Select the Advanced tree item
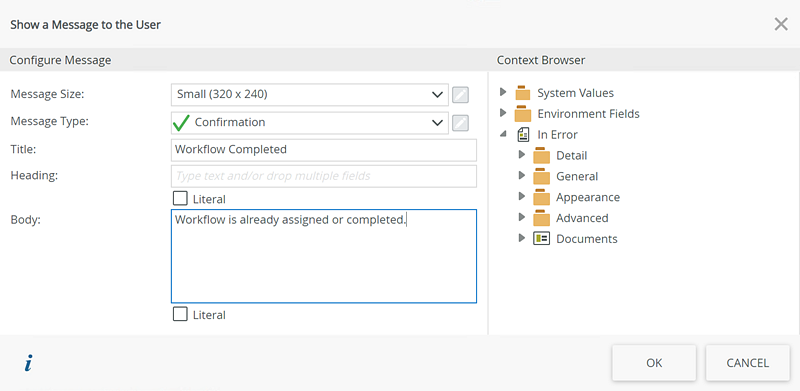This screenshot has height=391, width=800. (x=582, y=218)
